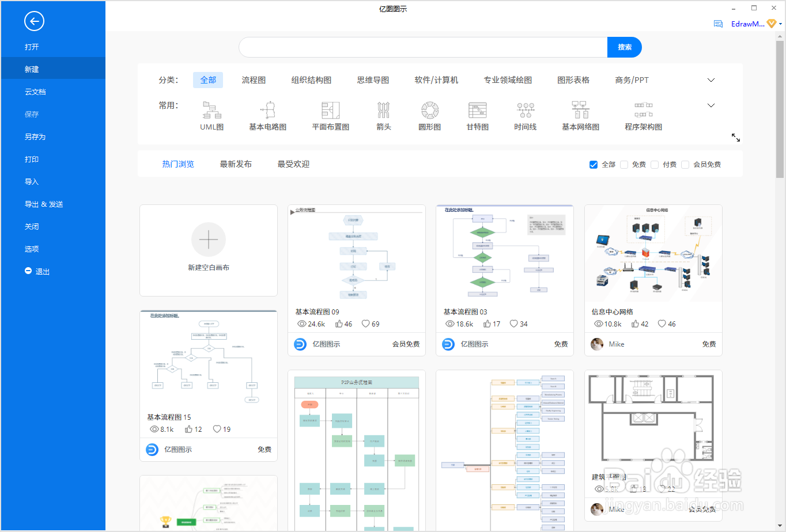Click Mike's avatar on 信息中心网络 card
Screen dimensions: 786x532
pos(598,344)
